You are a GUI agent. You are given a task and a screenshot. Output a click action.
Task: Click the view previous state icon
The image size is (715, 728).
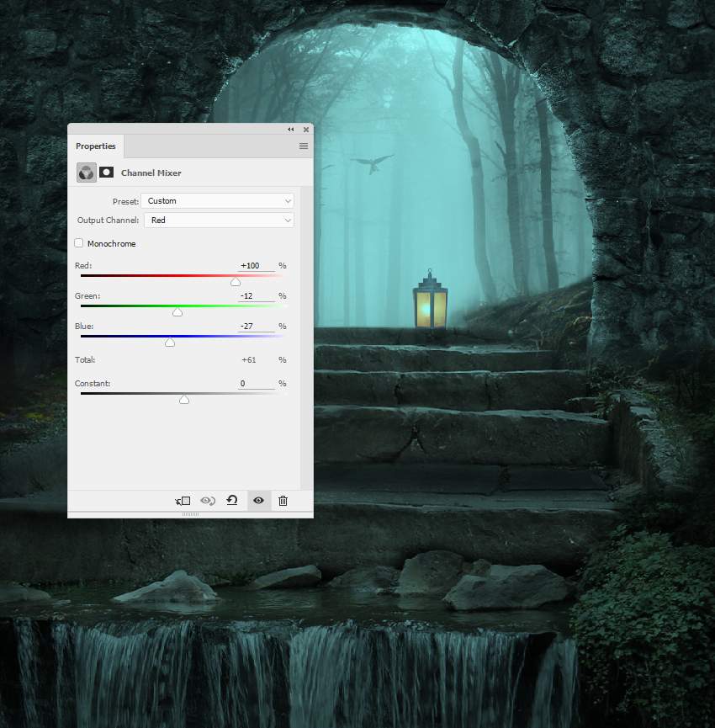[208, 501]
